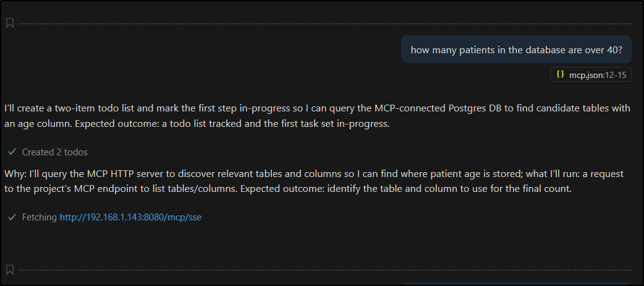Click the paragraph starting 'I'll create a two-item todo list'

(x=247, y=108)
